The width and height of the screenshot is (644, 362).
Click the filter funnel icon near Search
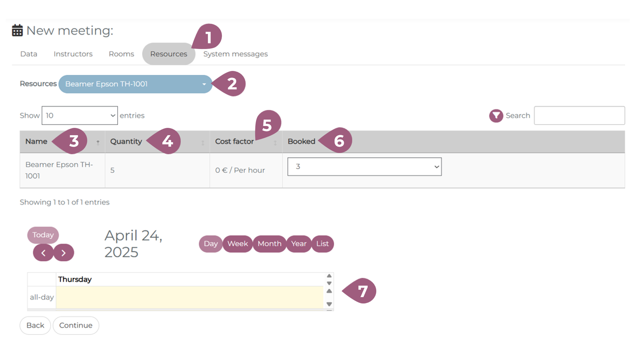point(496,116)
